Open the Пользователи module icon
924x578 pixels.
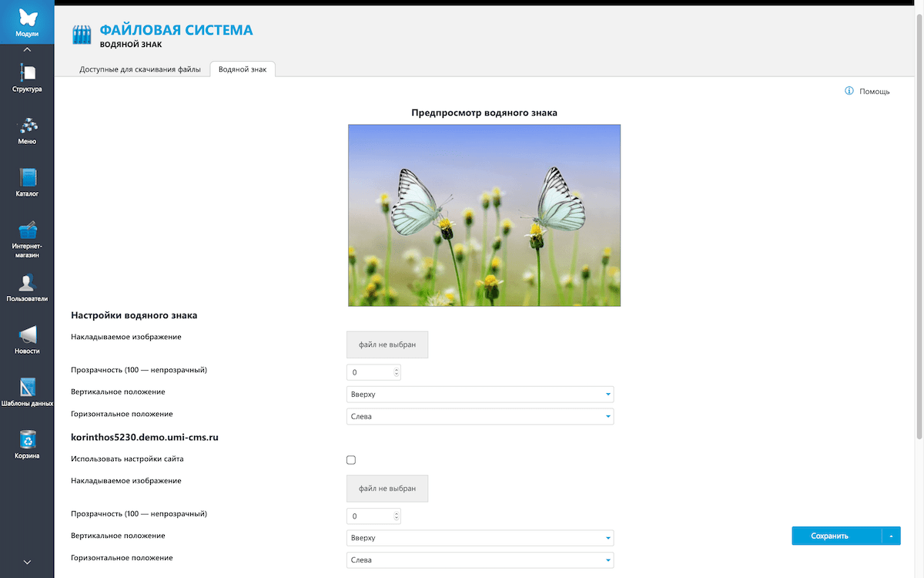point(27,283)
